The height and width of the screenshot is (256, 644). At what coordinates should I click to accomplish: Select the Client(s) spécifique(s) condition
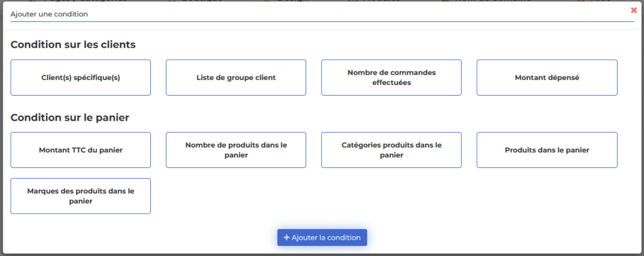click(80, 77)
